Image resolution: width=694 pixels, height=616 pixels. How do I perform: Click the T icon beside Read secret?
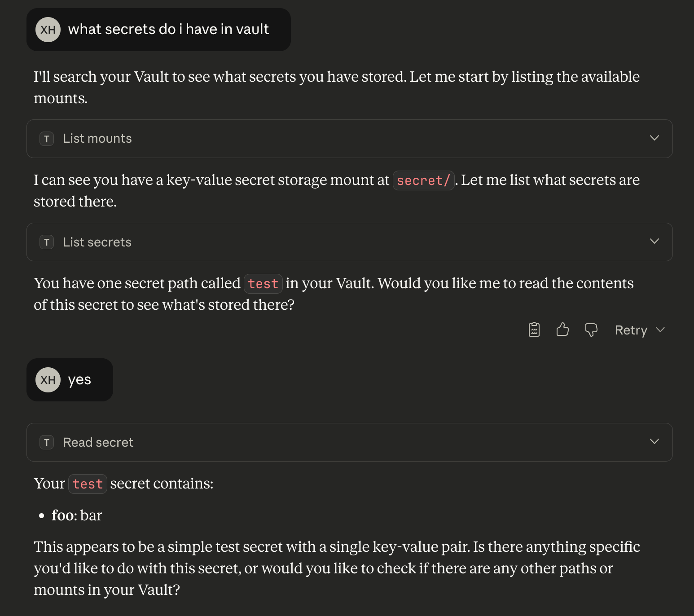(47, 443)
